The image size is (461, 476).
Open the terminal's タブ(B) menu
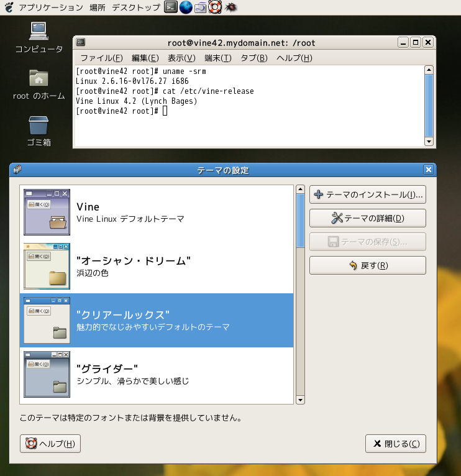[x=253, y=58]
